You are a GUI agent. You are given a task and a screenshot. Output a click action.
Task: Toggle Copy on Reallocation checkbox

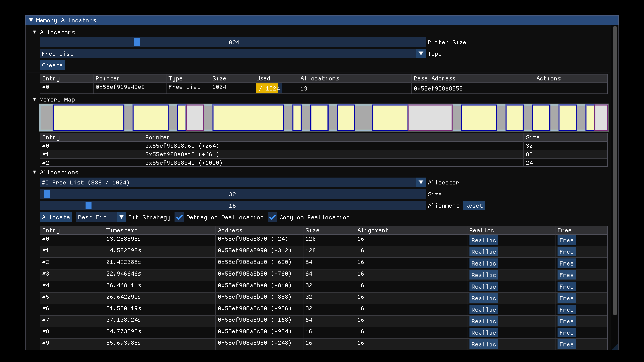coord(272,217)
